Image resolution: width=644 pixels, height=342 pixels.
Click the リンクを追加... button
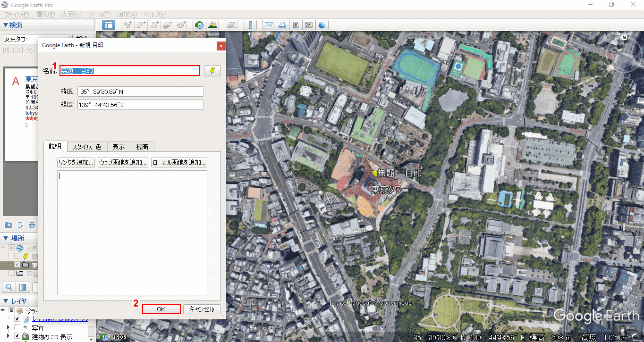click(76, 163)
